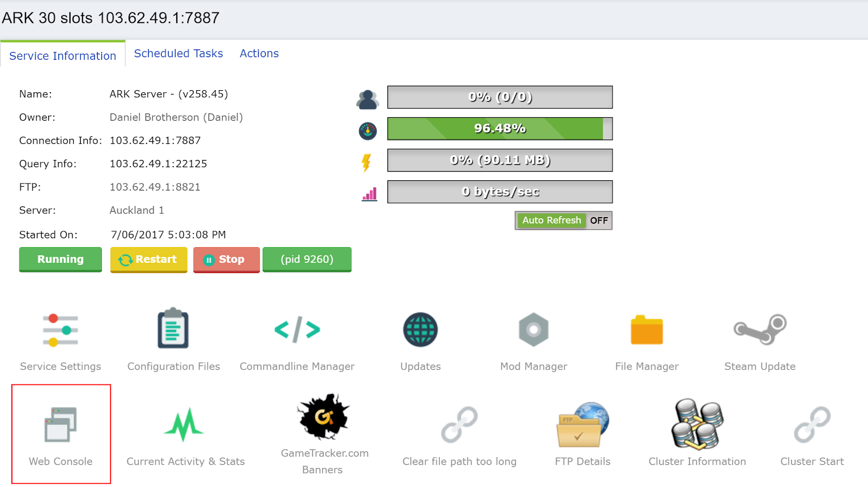This screenshot has width=868, height=487.
Task: Switch to the Service Information tab
Action: click(63, 56)
